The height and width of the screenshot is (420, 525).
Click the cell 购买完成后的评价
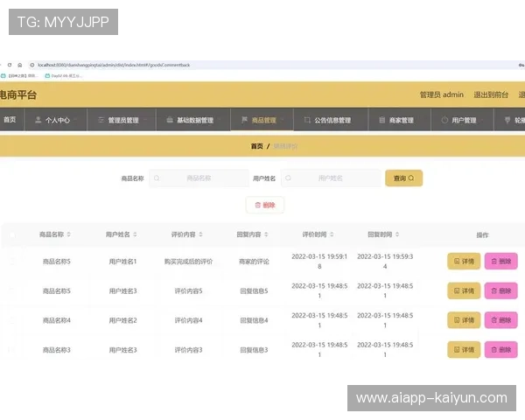pyautogui.click(x=188, y=262)
